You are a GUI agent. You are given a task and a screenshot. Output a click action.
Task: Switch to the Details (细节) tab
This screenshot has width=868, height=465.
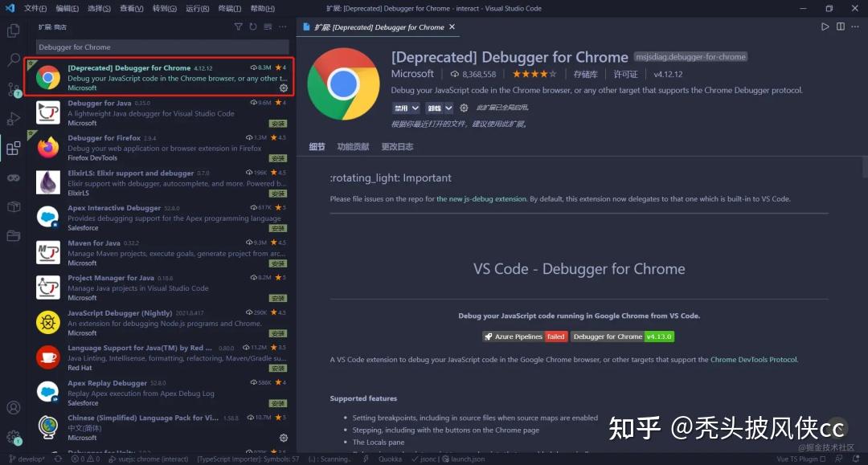317,146
